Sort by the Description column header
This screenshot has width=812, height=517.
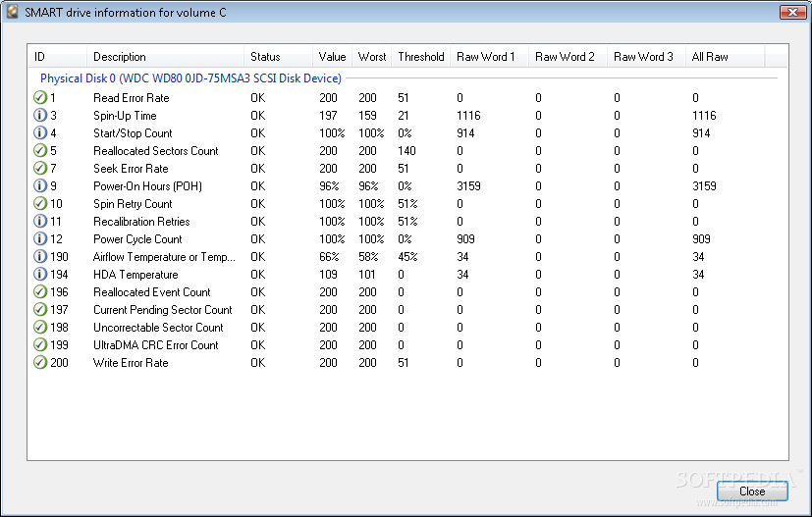pyautogui.click(x=165, y=57)
